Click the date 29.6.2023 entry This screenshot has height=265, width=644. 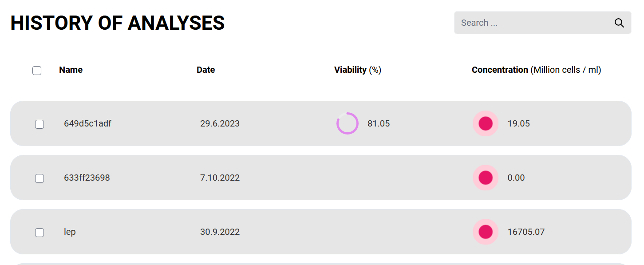[220, 123]
